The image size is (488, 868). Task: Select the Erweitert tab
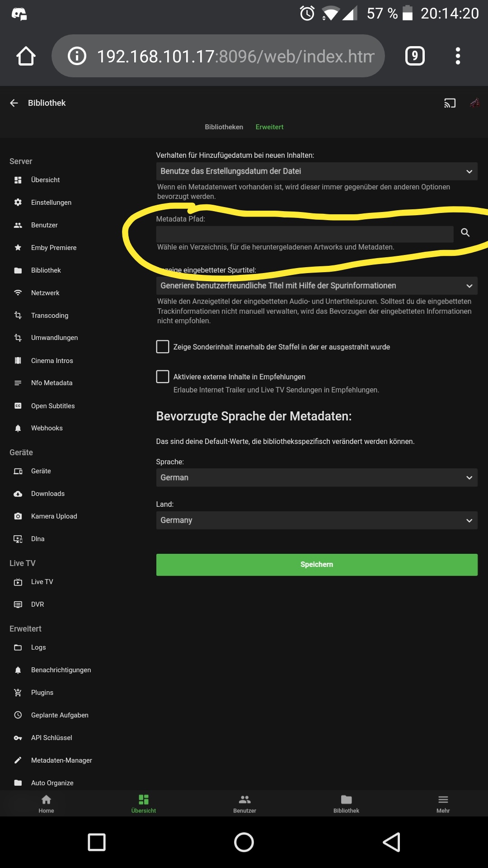269,127
